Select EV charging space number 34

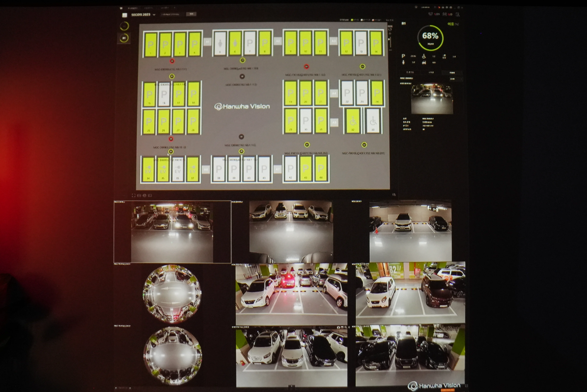(148, 170)
